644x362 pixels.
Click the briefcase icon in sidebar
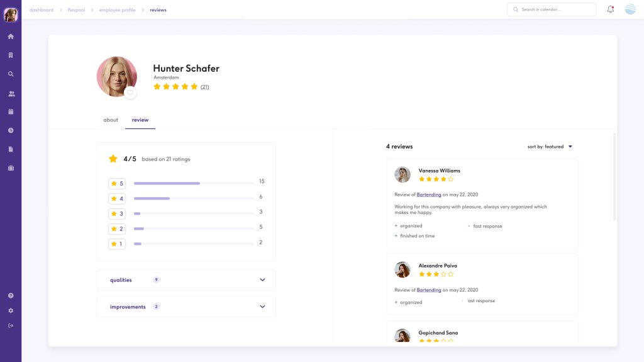(11, 168)
